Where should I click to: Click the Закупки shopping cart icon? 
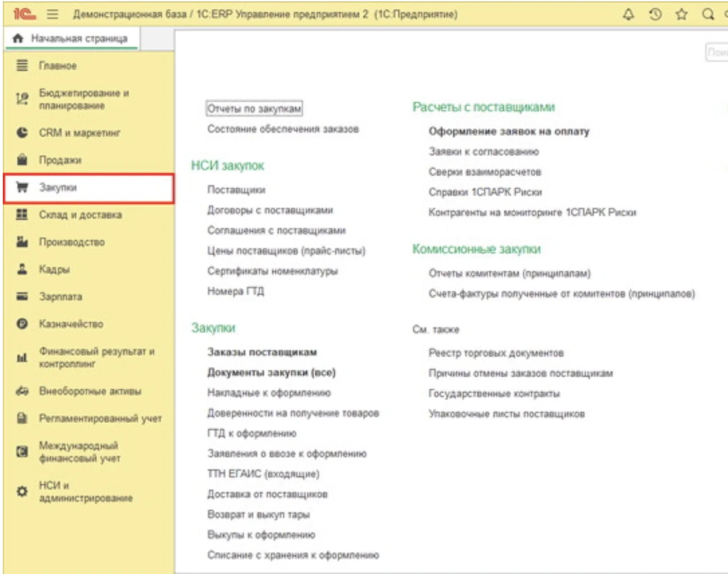click(x=21, y=188)
